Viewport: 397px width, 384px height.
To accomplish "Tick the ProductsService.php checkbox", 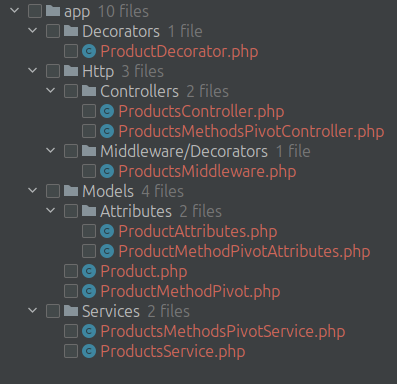I will point(71,351).
